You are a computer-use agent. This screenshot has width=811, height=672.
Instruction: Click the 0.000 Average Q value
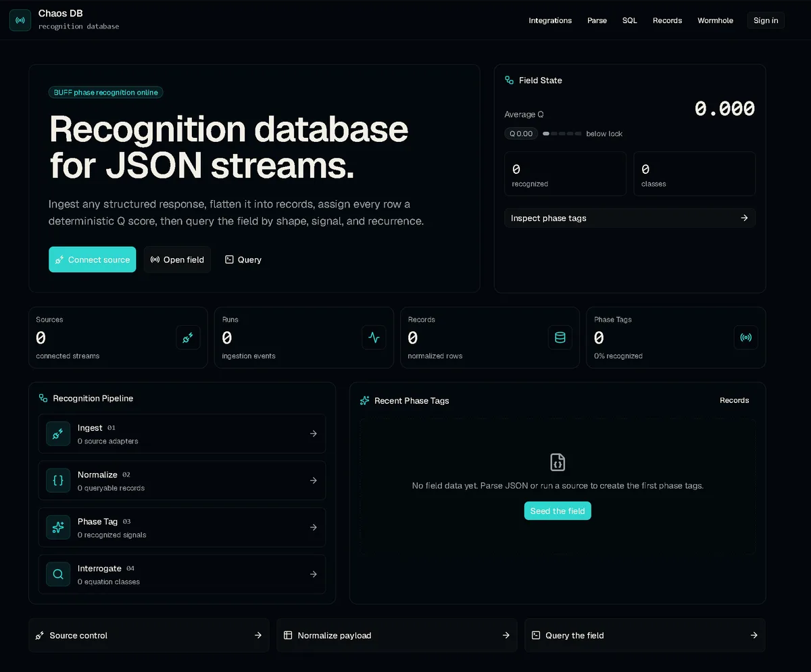coord(724,109)
